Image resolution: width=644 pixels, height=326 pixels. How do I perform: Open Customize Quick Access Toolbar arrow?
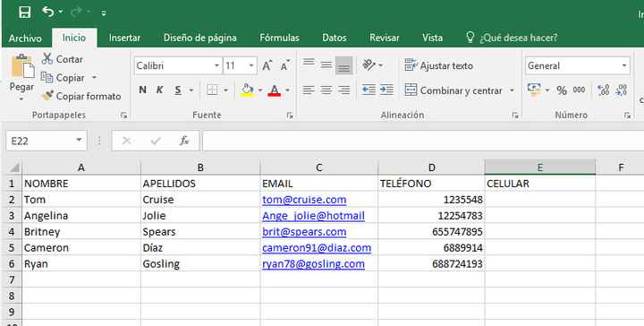point(104,13)
